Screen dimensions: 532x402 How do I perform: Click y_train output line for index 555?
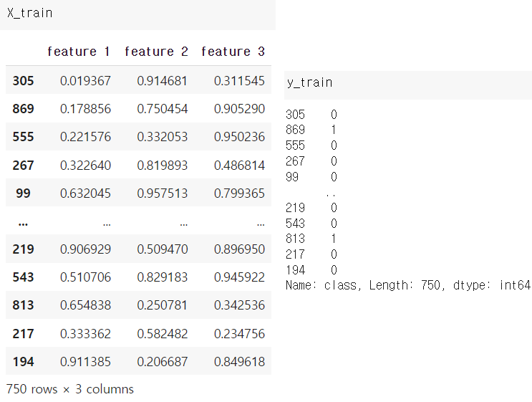click(311, 145)
